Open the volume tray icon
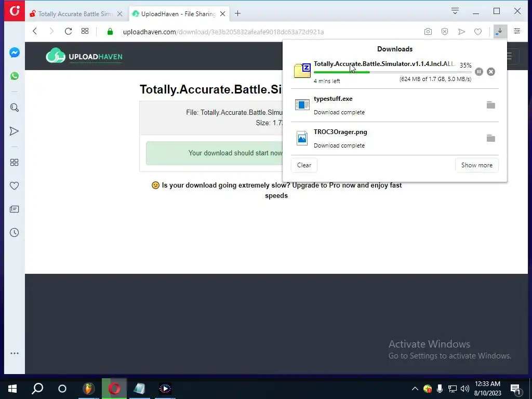 click(465, 389)
